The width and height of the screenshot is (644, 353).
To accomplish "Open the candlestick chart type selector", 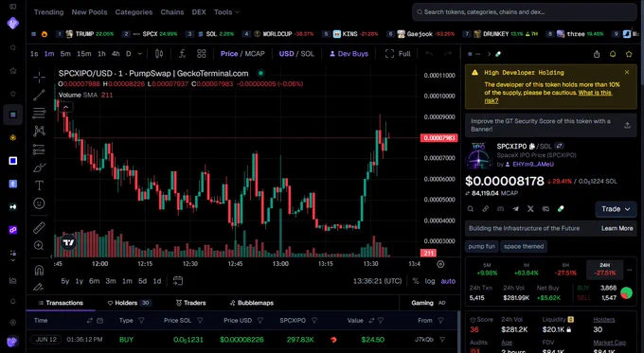I will coord(159,54).
